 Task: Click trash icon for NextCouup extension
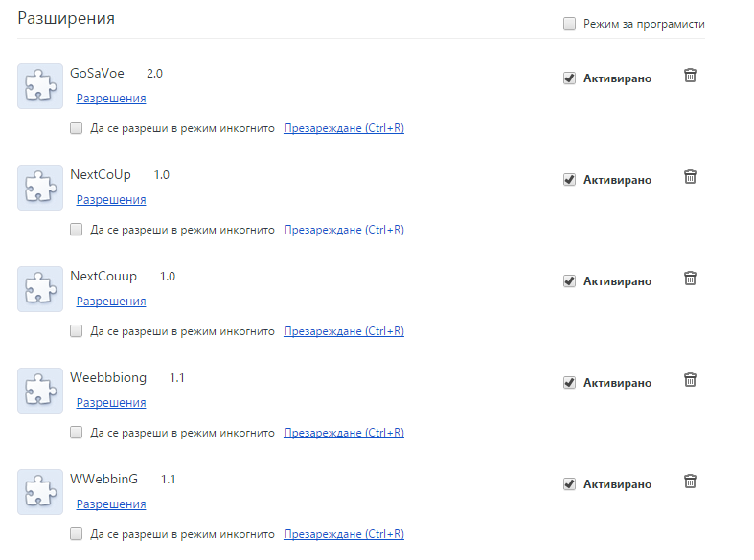690,278
